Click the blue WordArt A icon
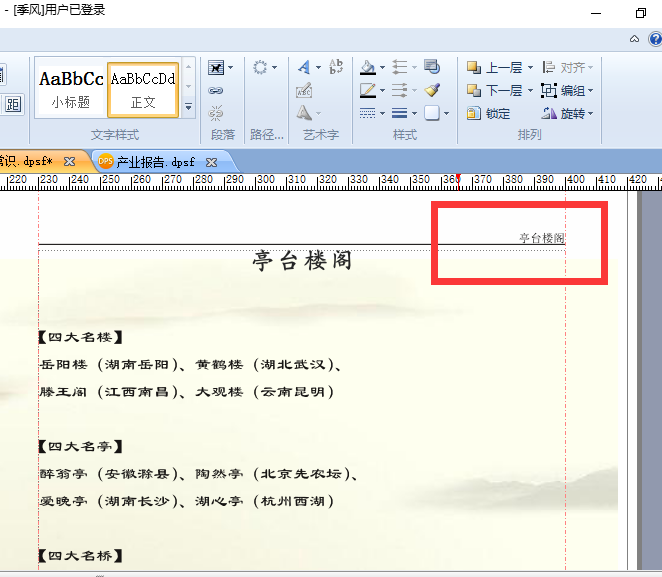The image size is (662, 577). tap(304, 67)
